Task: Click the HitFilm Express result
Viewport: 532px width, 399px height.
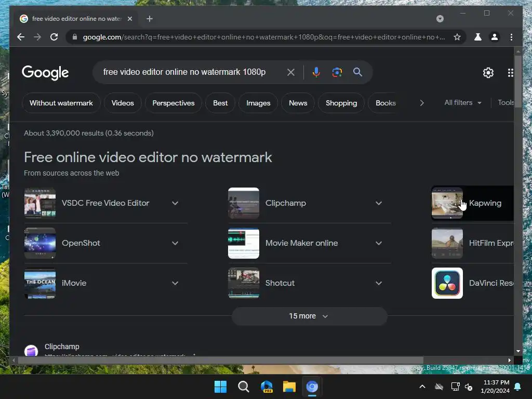Action: coord(472,243)
